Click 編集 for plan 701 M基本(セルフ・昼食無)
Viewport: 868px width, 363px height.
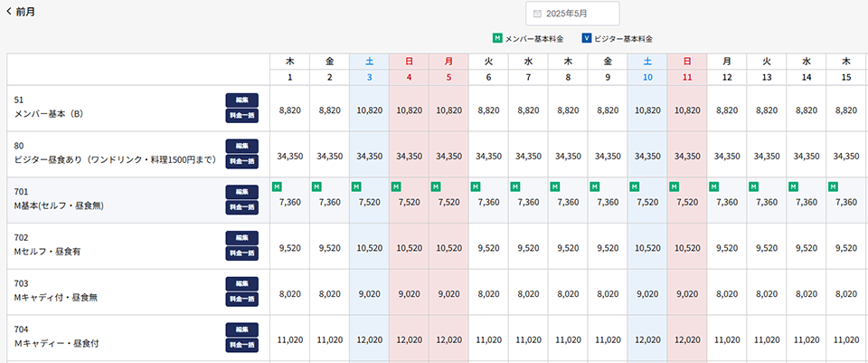pos(241,192)
